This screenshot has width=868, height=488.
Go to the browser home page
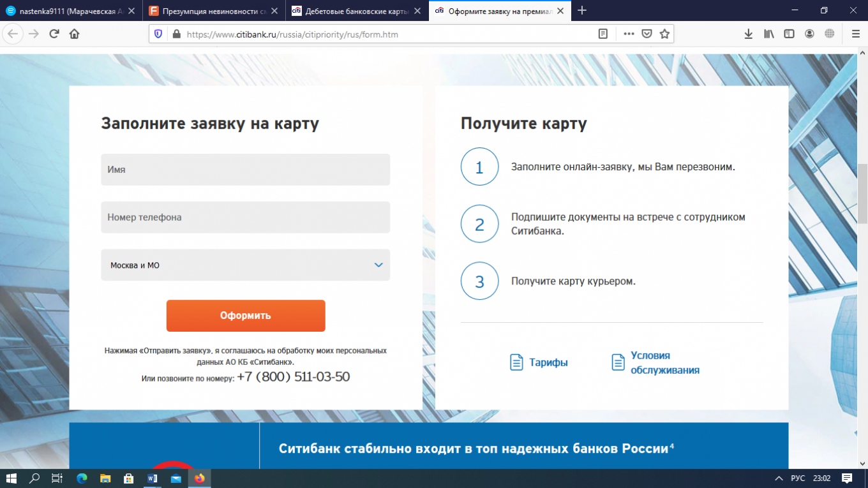pyautogui.click(x=74, y=34)
